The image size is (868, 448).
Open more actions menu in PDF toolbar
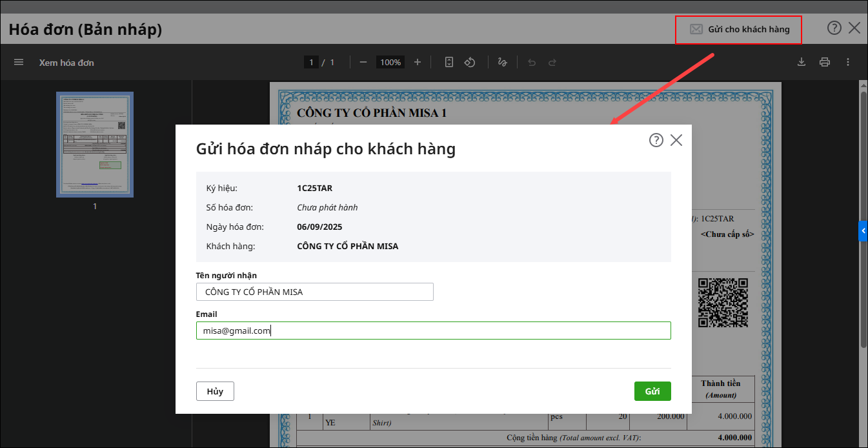848,62
